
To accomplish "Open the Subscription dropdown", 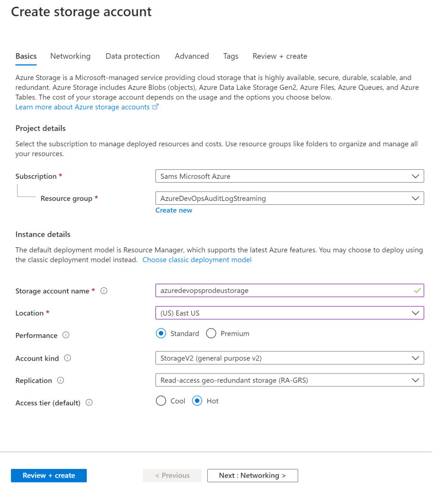I will coord(289,176).
